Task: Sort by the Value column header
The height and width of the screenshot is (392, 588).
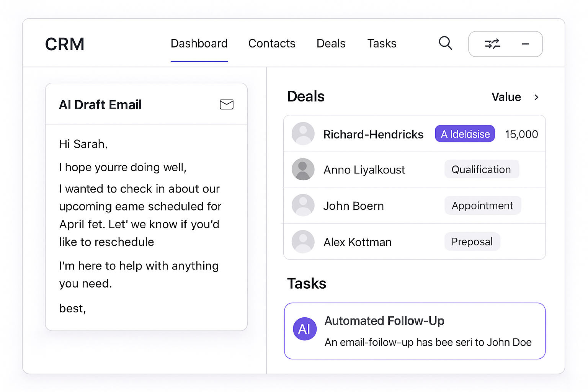Action: tap(506, 97)
